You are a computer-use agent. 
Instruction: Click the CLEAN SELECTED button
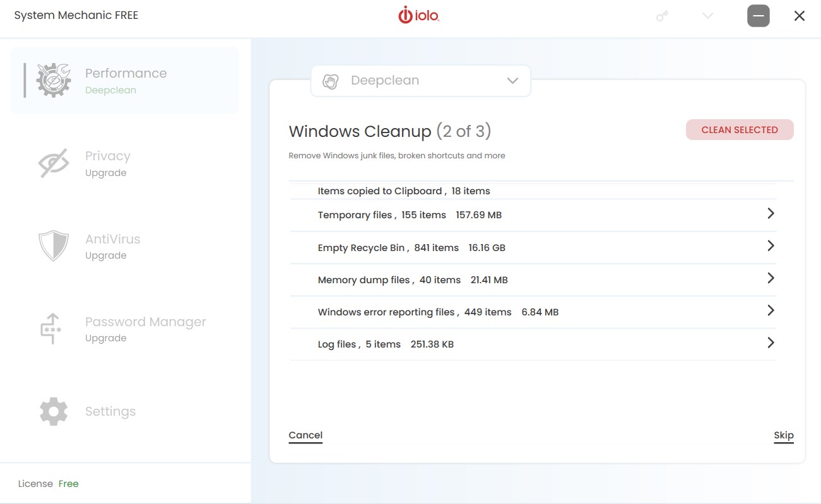pyautogui.click(x=740, y=130)
